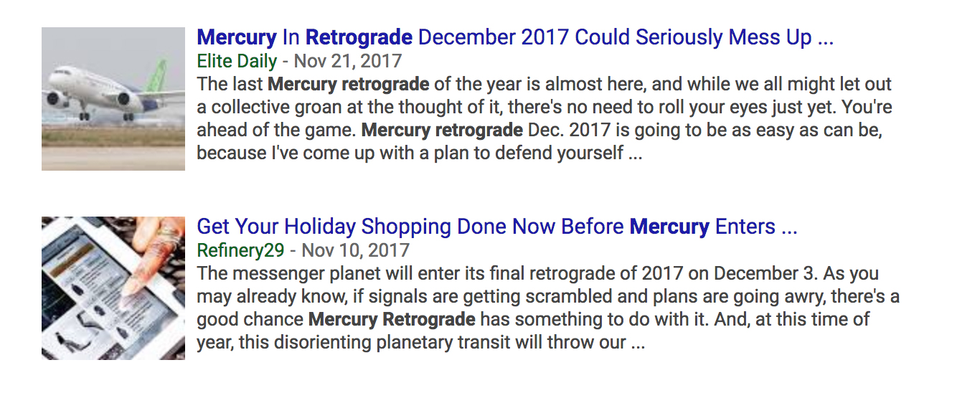
Task: Click bold Mercury retrograde before Dec. 2017
Action: pos(442,131)
